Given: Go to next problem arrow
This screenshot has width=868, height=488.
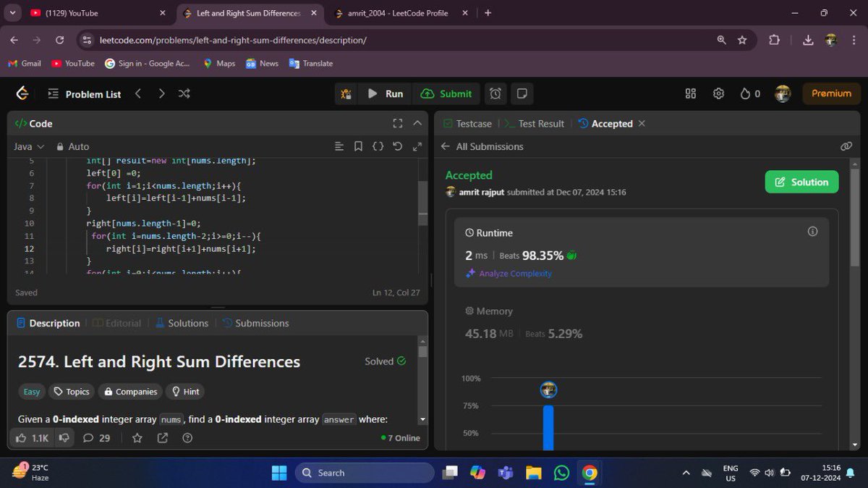Looking at the screenshot, I should [x=161, y=93].
